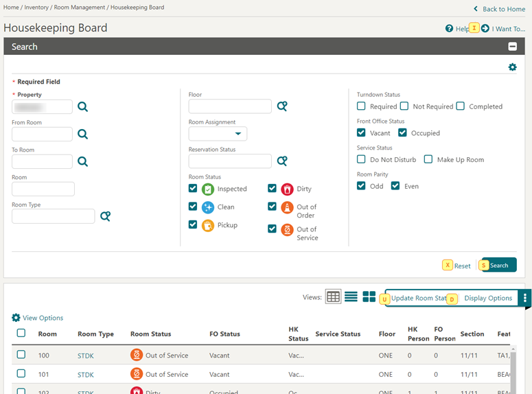Uncheck the Inspected room status checkbox
Viewport: 532px width, 394px height.
click(x=193, y=188)
